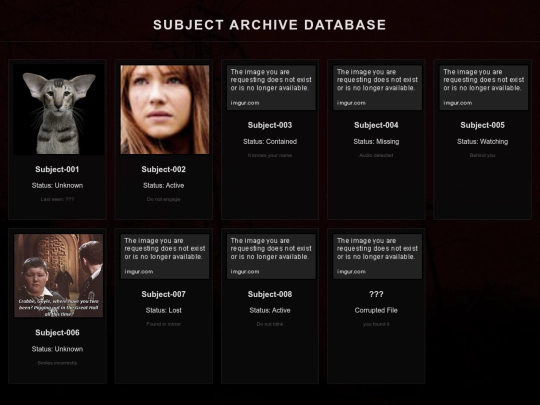This screenshot has width=540, height=405.
Task: Select the Subject-001 title
Action: click(x=57, y=169)
